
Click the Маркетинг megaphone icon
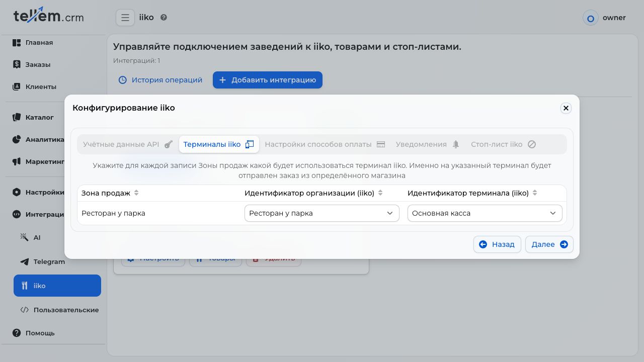[x=17, y=161]
